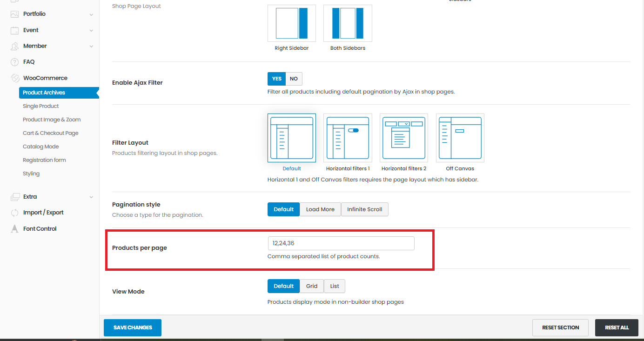Choose the Default filter layout image
644x341 pixels.
click(292, 138)
